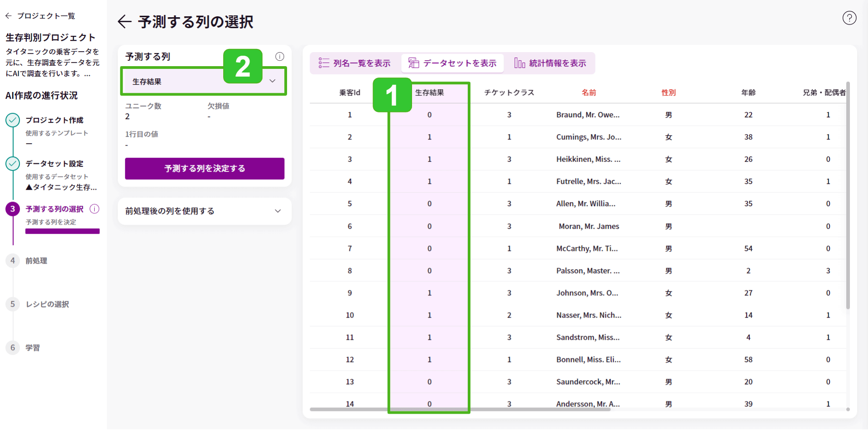Click 使用するデータセット name タイタニック生存...
Screen dimensions: 868x430
61,187
